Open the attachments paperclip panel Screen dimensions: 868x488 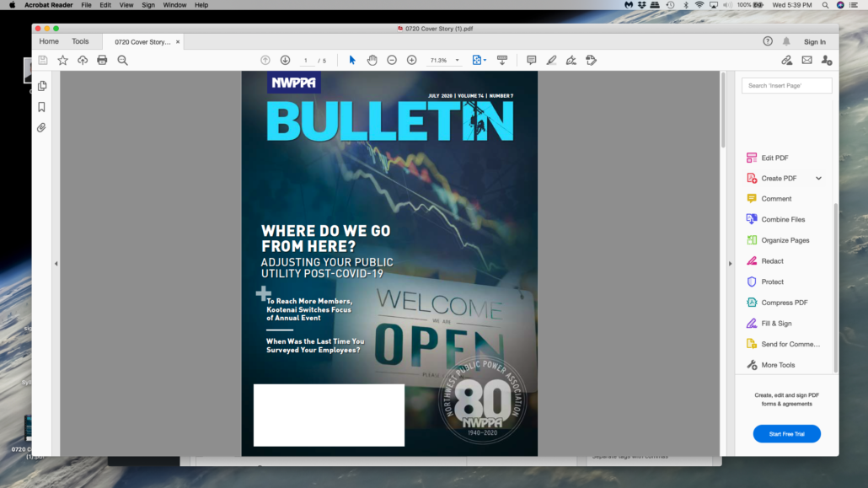coord(42,128)
